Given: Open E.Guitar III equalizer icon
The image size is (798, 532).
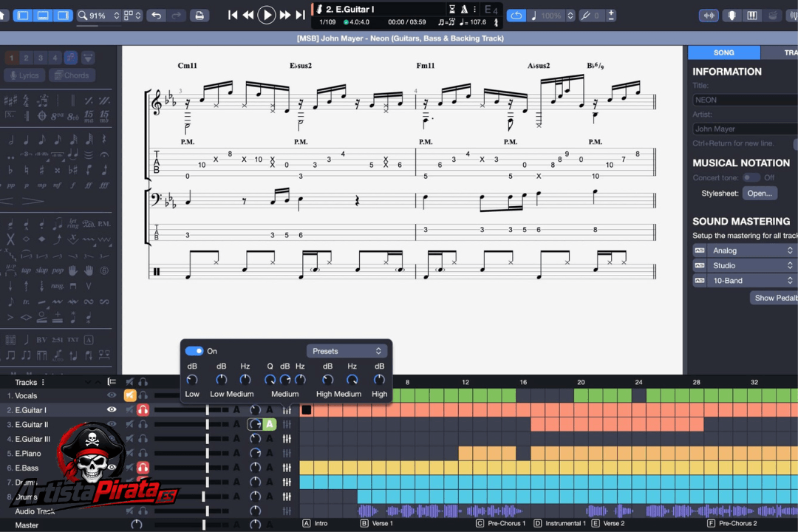Looking at the screenshot, I should (x=287, y=438).
